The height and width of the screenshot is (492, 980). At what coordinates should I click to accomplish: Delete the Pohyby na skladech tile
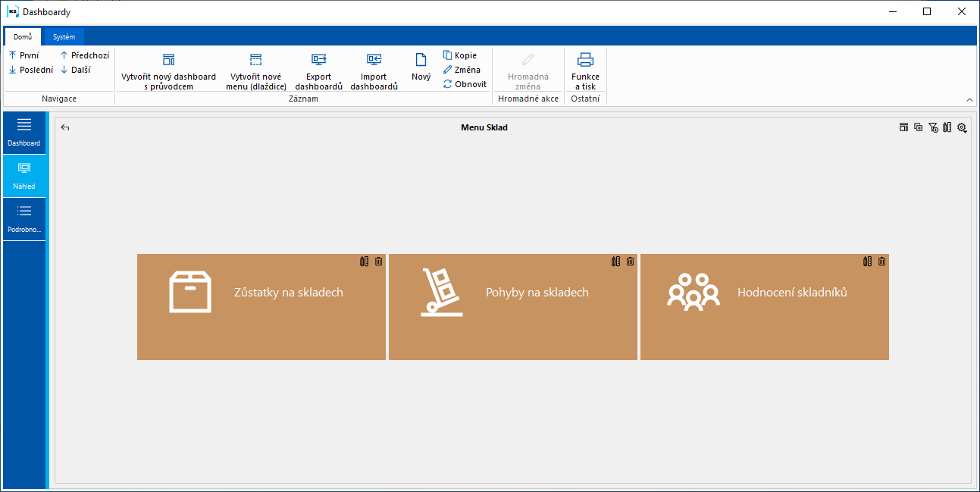(631, 261)
